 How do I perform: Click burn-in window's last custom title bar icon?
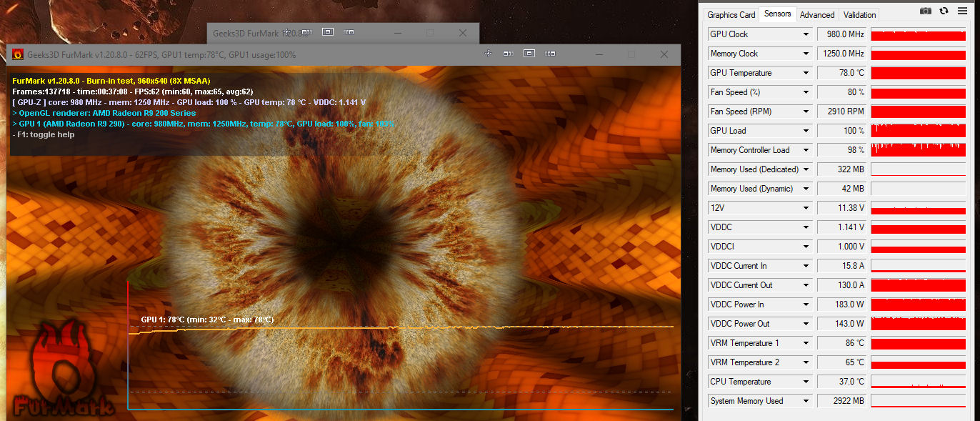[x=550, y=54]
